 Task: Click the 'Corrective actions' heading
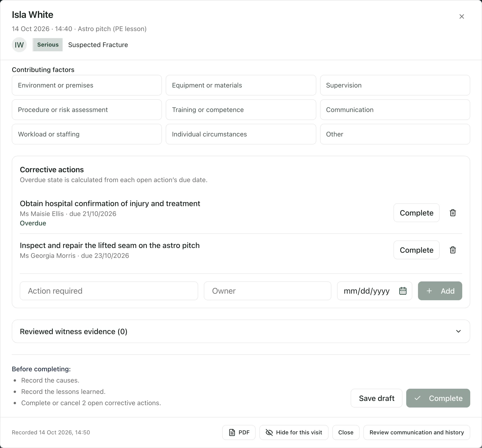pyautogui.click(x=52, y=169)
